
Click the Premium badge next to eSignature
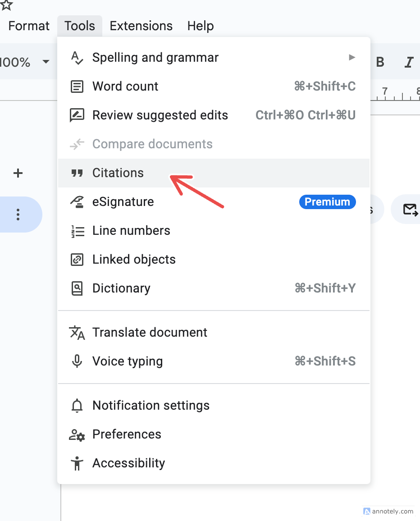(x=327, y=202)
